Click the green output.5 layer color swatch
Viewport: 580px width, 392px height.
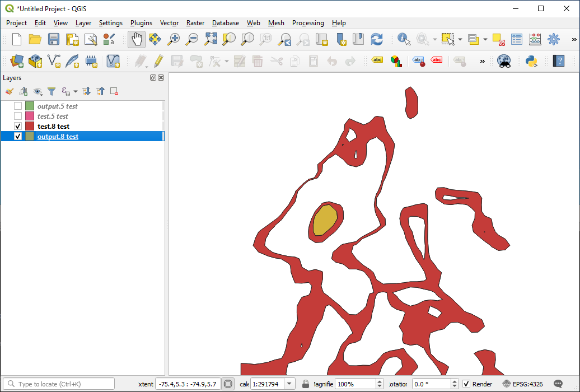click(x=30, y=106)
